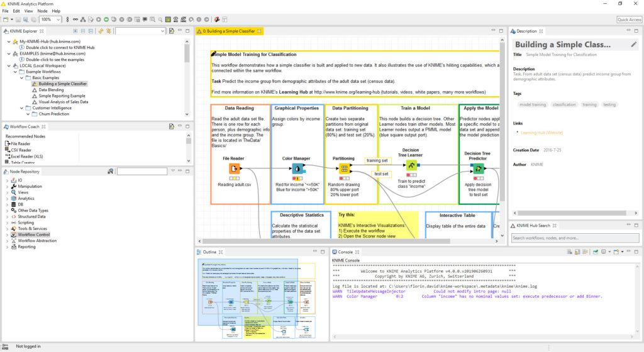Expand the Analytics category in Node Repository
Screen dimensions: 644x352
[x=7, y=198]
